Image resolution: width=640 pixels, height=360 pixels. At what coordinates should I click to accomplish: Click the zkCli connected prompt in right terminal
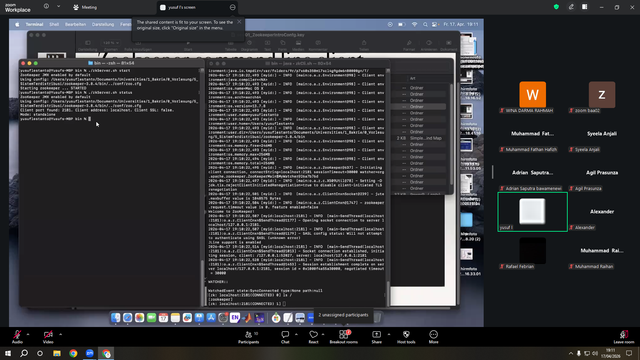click(x=247, y=304)
